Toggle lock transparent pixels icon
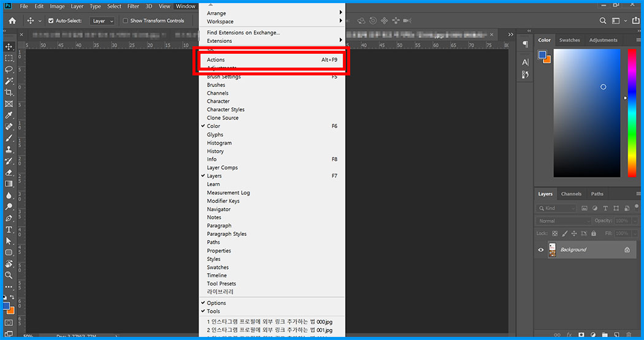The image size is (644, 340). [x=555, y=233]
